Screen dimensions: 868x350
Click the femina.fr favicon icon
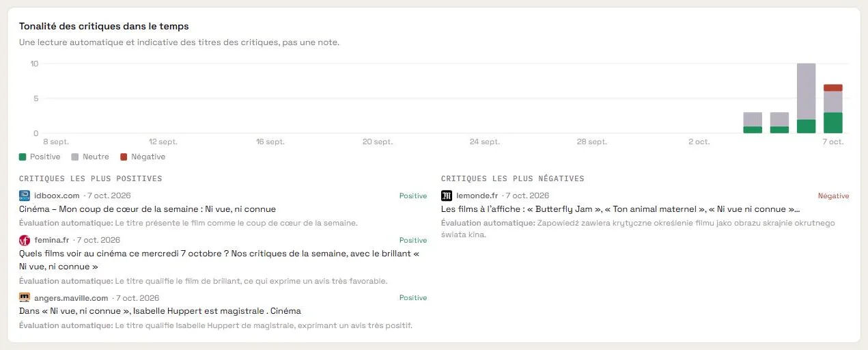tap(25, 240)
